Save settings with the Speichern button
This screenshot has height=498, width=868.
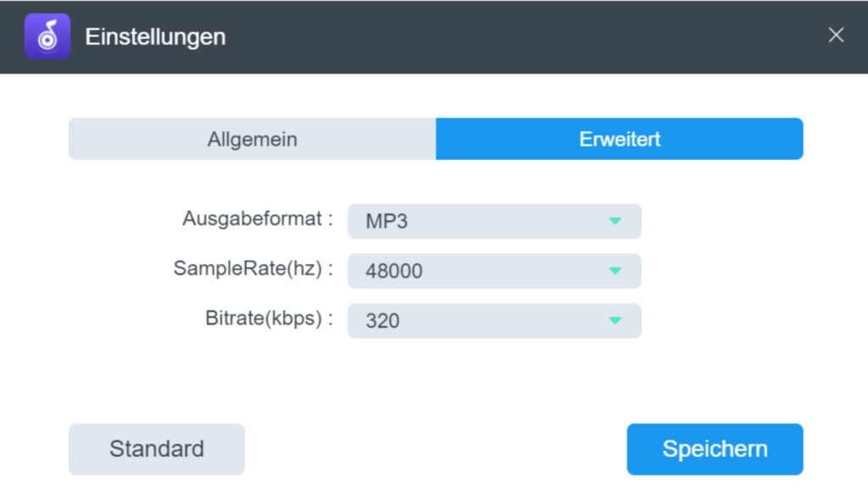(715, 450)
